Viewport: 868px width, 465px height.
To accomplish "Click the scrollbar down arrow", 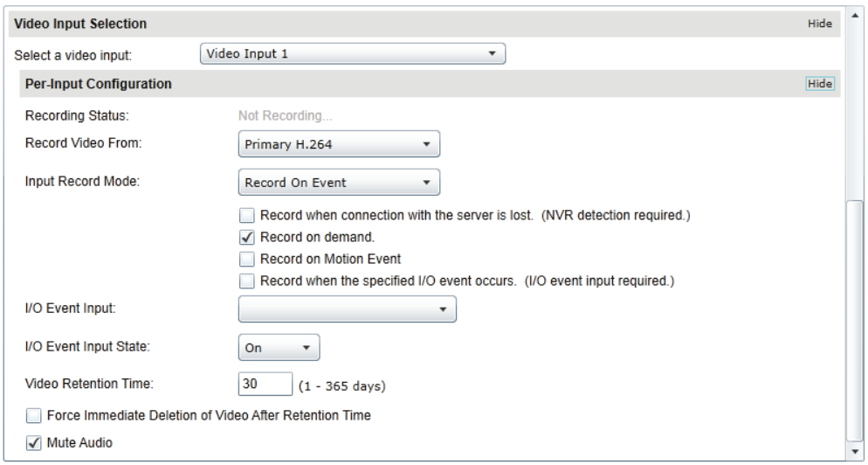I will tap(855, 451).
